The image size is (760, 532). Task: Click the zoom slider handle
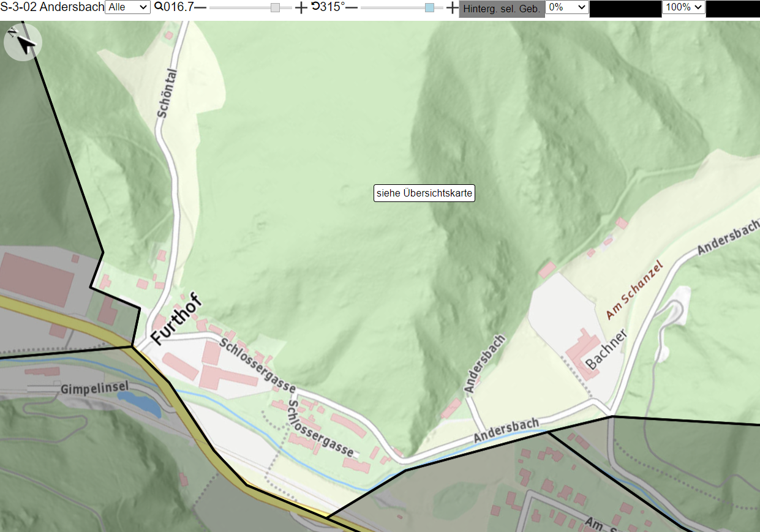[275, 7]
